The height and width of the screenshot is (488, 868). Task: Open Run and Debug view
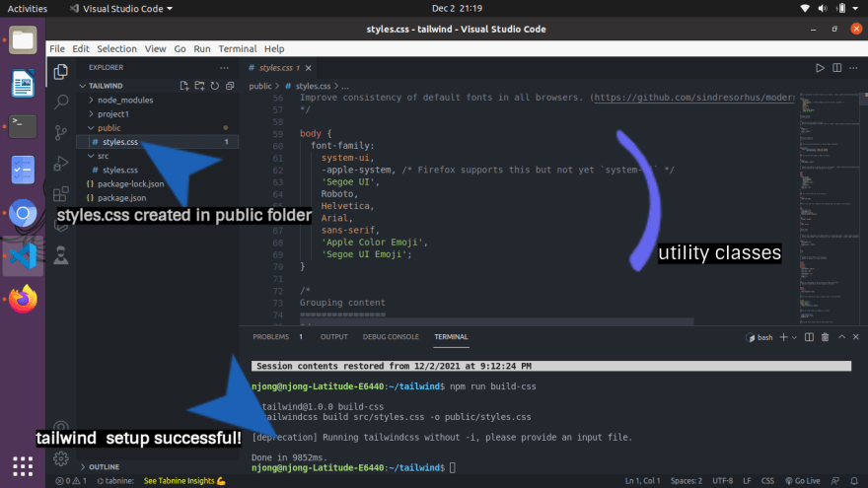coord(61,164)
